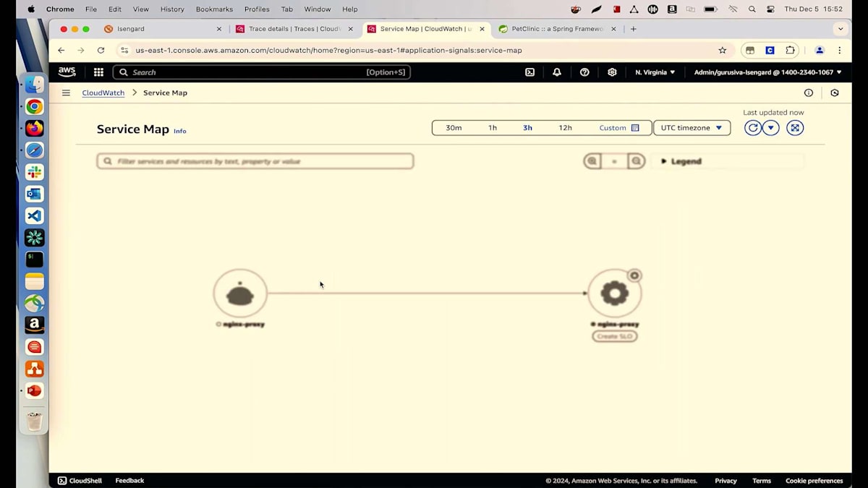Open the Terms link in the footer

click(762, 481)
